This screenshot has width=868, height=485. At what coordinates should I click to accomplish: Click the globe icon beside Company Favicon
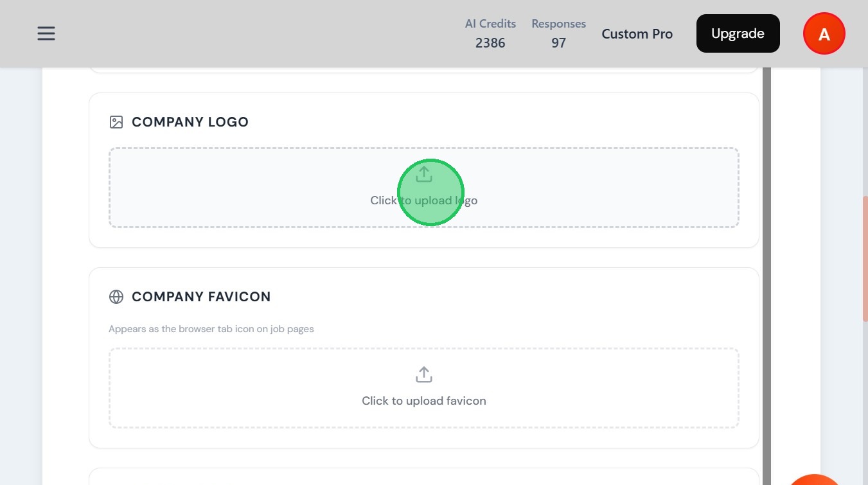tap(116, 297)
